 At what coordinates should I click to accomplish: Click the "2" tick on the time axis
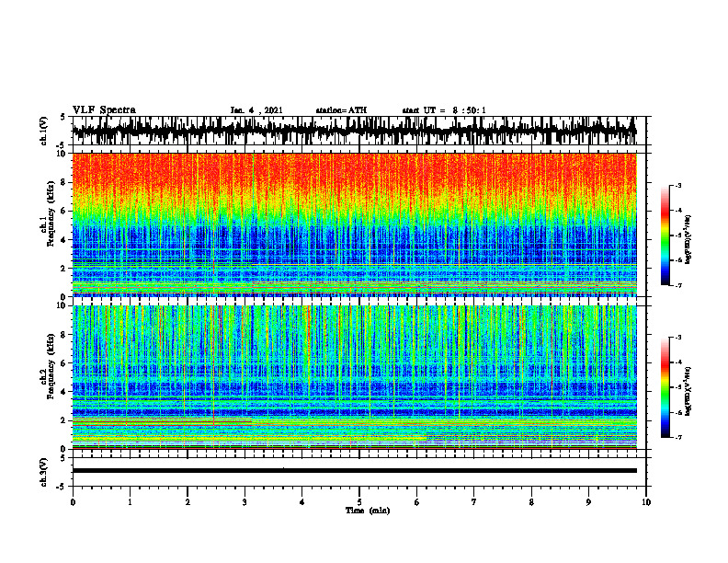188,502
